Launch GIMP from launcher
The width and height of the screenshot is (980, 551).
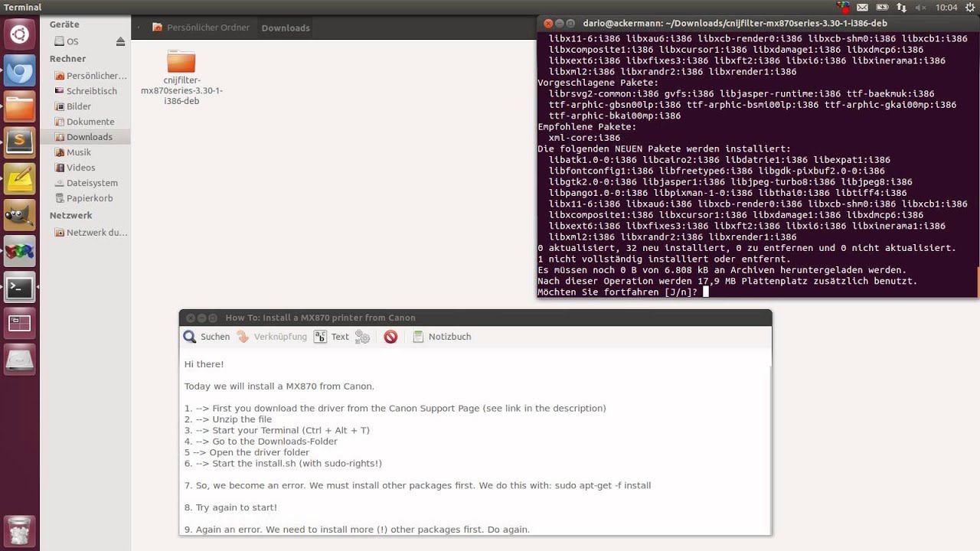coord(20,216)
